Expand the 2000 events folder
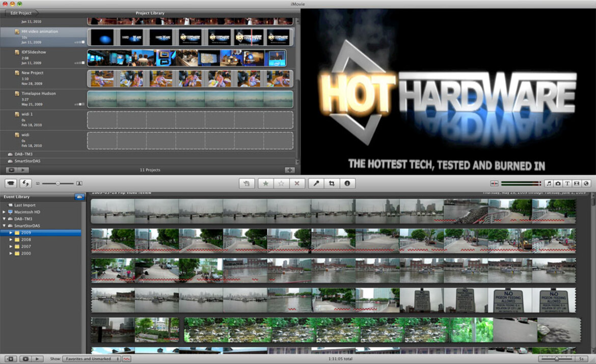The width and height of the screenshot is (596, 364). [x=11, y=253]
